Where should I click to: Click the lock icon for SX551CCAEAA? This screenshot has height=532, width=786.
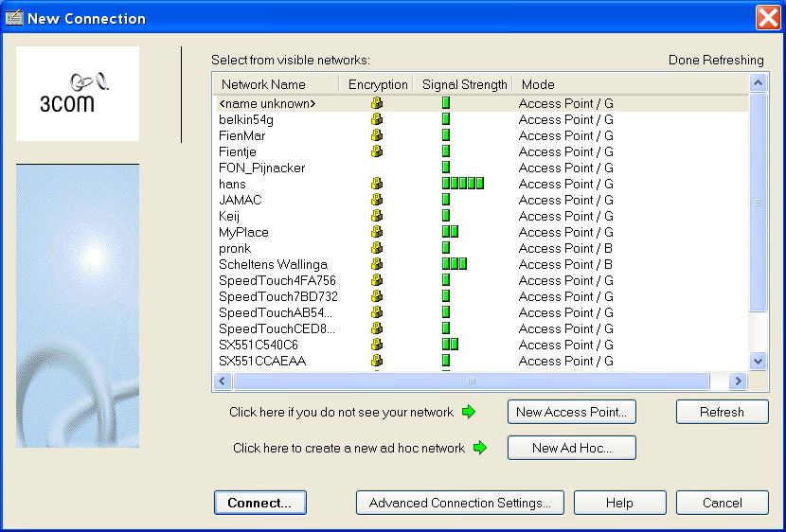coord(377,361)
